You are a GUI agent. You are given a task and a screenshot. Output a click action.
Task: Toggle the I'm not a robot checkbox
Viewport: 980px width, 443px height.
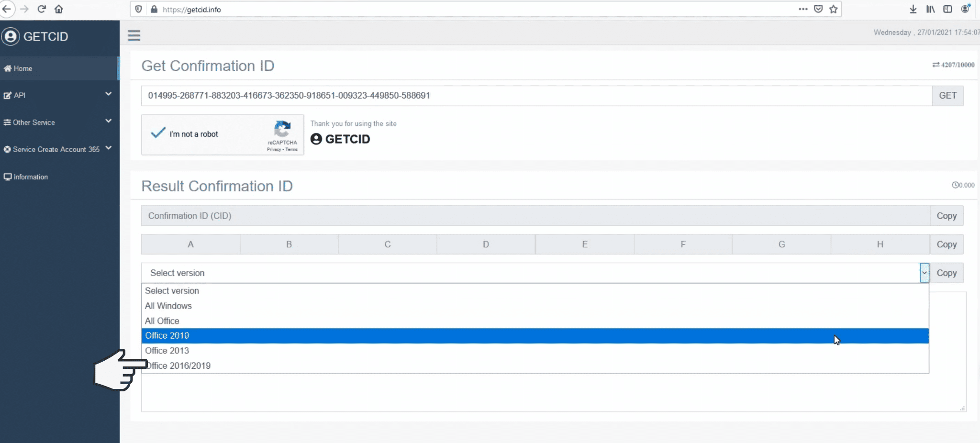(x=158, y=133)
